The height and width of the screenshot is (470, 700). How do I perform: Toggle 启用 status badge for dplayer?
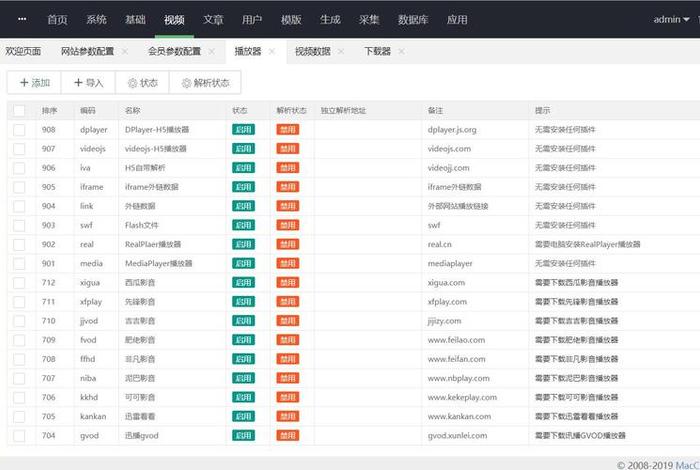click(x=243, y=129)
